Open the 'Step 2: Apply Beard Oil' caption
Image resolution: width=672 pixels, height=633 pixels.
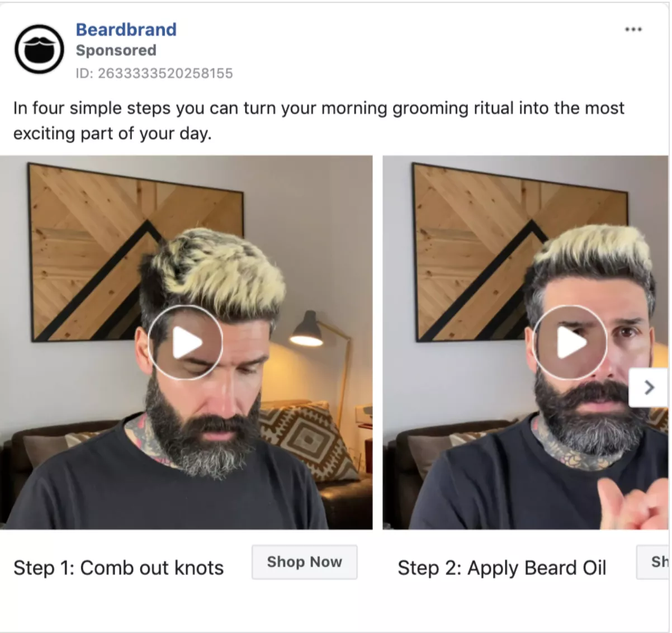(501, 568)
